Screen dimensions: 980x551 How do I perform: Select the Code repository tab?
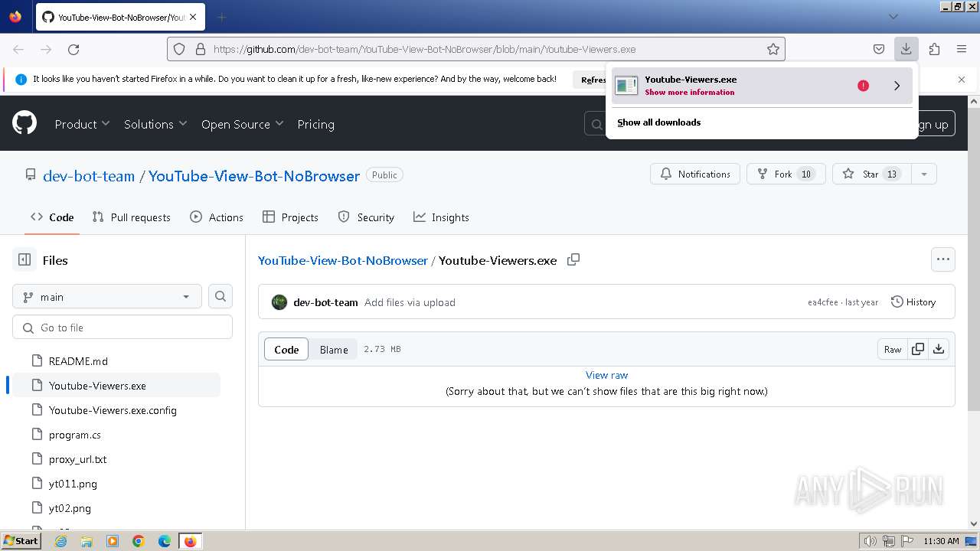click(52, 217)
